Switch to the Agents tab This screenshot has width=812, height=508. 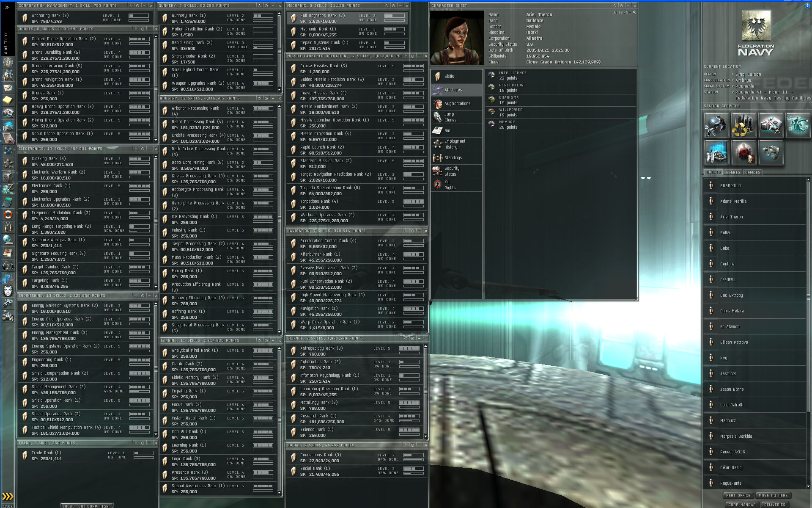[x=732, y=172]
